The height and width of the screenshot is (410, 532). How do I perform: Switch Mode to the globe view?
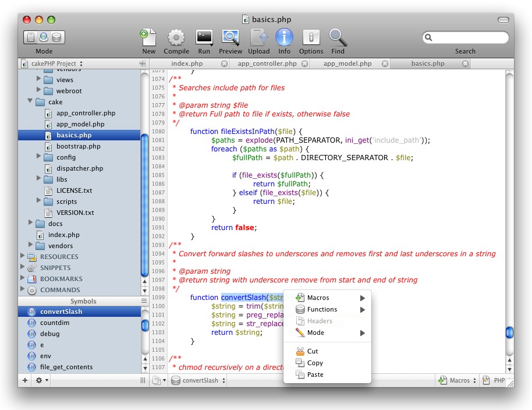coord(44,37)
